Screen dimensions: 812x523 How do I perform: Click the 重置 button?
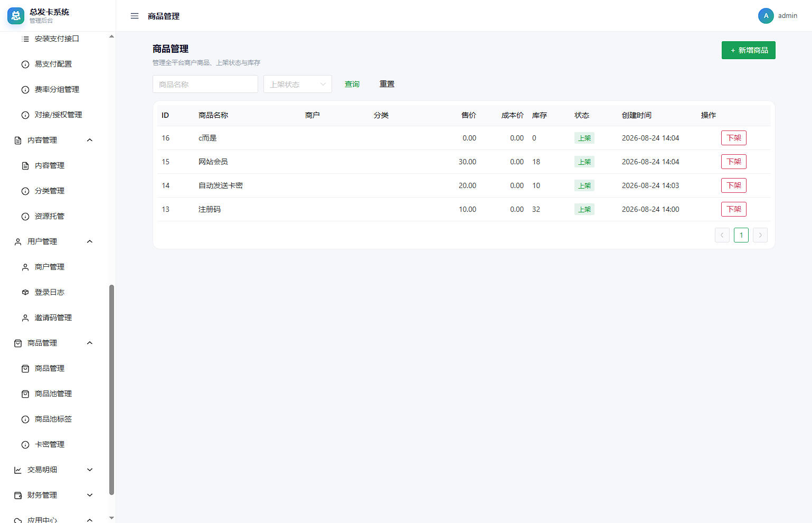387,84
